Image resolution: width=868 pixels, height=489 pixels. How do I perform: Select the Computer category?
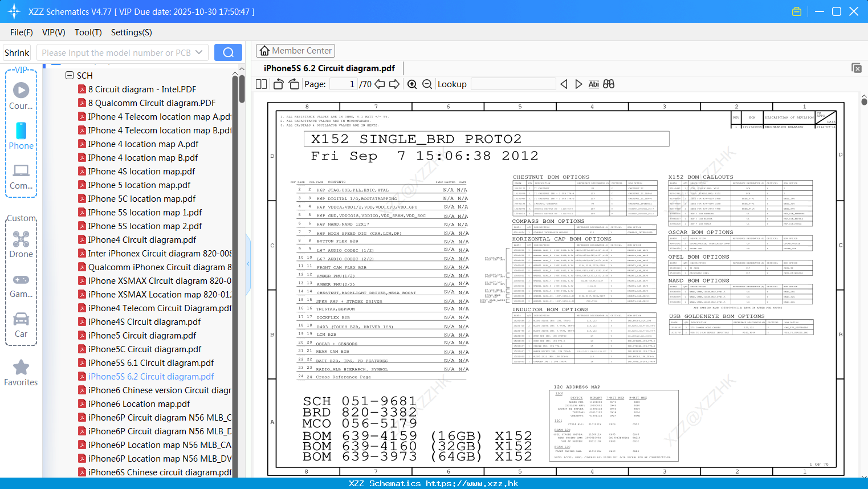click(21, 176)
